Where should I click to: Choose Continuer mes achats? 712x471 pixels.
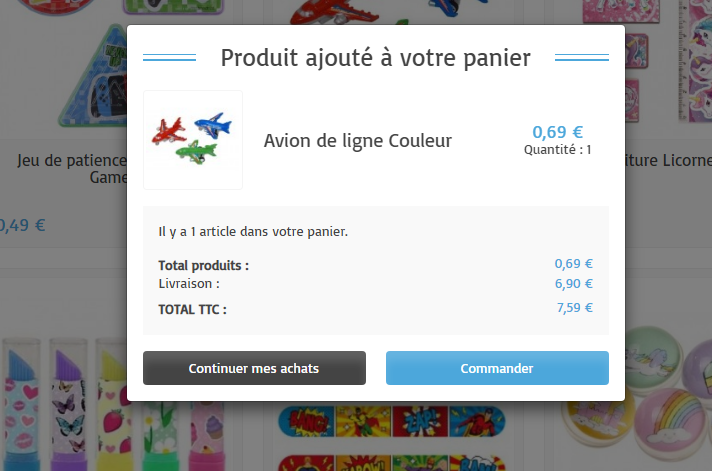point(254,368)
